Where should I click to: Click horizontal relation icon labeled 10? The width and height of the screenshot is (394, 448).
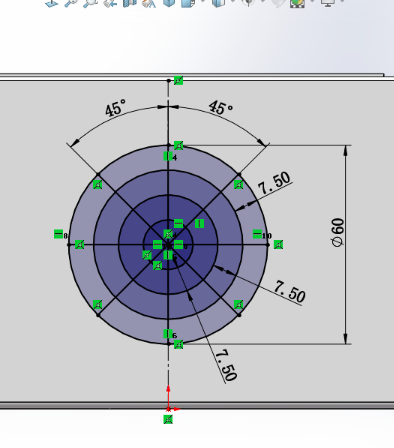click(x=257, y=234)
